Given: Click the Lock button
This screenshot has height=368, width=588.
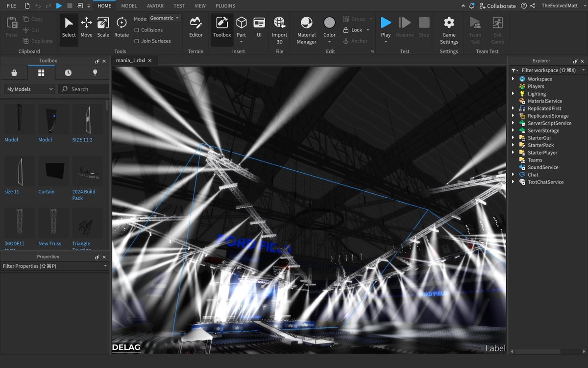Looking at the screenshot, I should coord(353,30).
